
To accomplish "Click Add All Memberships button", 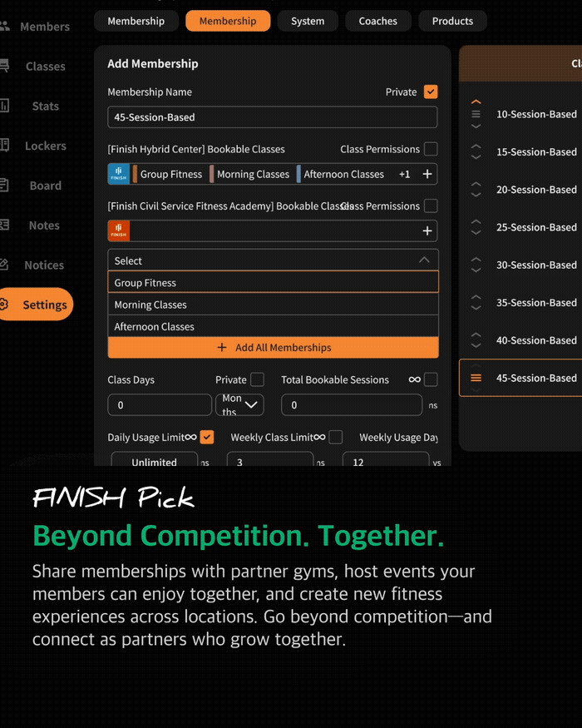I will tap(273, 347).
